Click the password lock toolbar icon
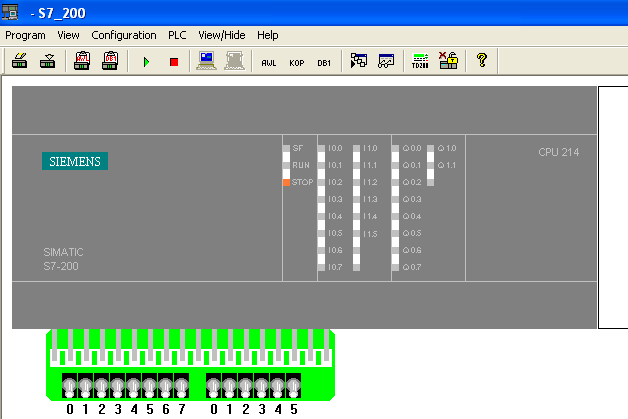The width and height of the screenshot is (628, 419). 448,61
